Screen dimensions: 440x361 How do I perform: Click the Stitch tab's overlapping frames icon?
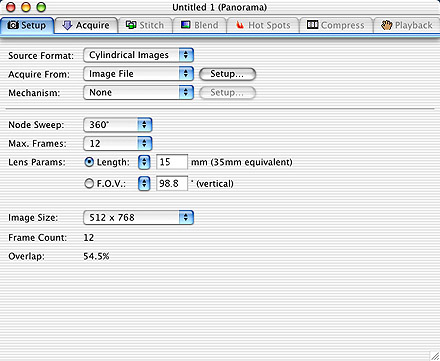[131, 25]
